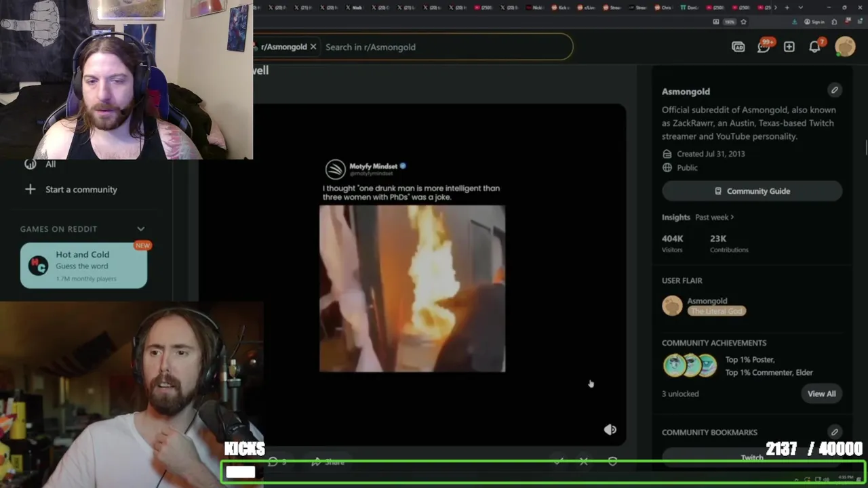The height and width of the screenshot is (488, 868).
Task: Create a new post with plus icon
Action: pyautogui.click(x=789, y=47)
